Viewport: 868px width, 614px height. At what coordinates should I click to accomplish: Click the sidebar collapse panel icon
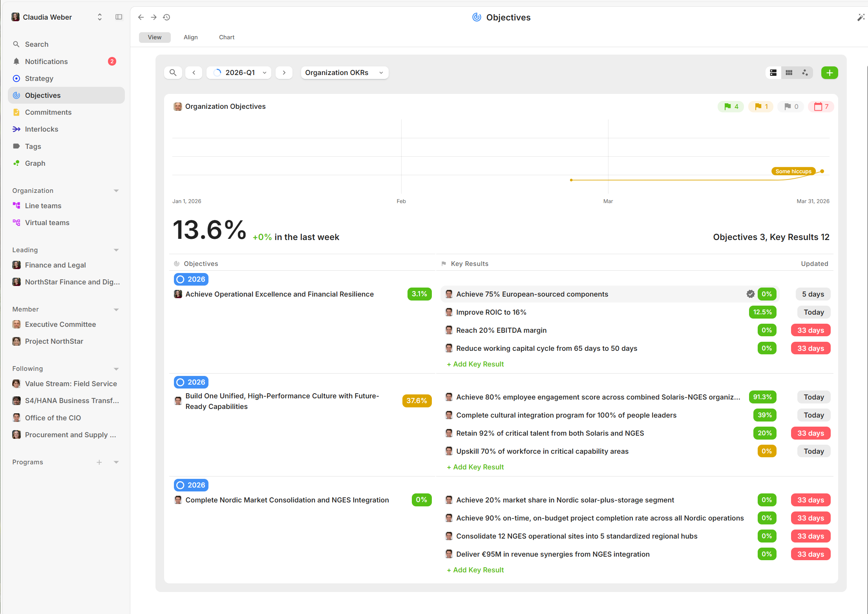pyautogui.click(x=119, y=17)
